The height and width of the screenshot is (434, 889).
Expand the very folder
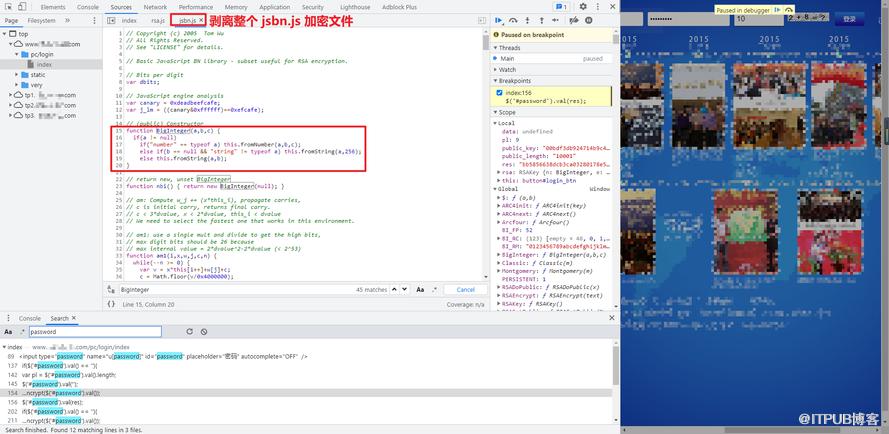pyautogui.click(x=18, y=85)
